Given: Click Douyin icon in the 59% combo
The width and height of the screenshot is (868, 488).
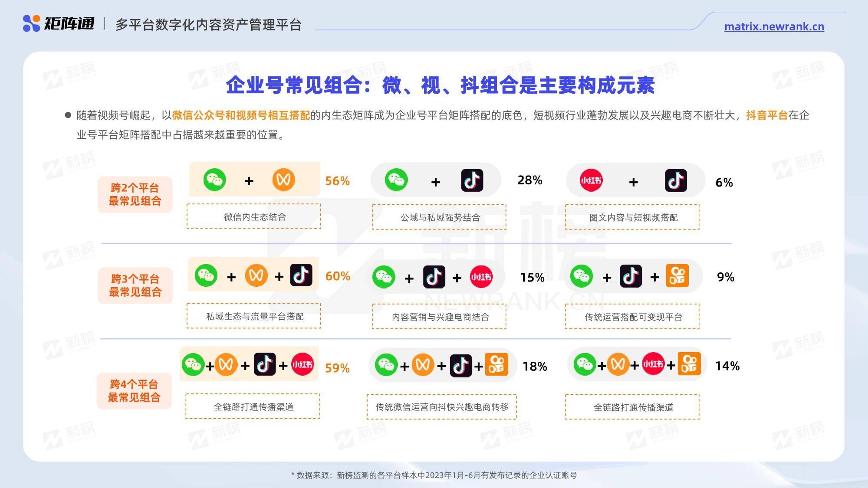Looking at the screenshot, I should click(x=265, y=364).
